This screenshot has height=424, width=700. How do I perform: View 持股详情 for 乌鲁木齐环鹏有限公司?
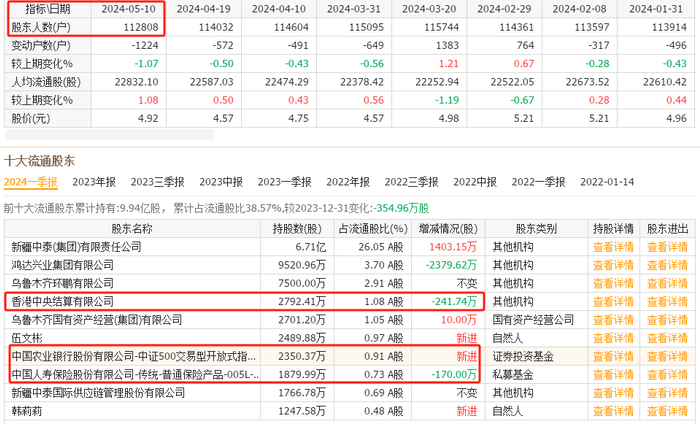613,283
